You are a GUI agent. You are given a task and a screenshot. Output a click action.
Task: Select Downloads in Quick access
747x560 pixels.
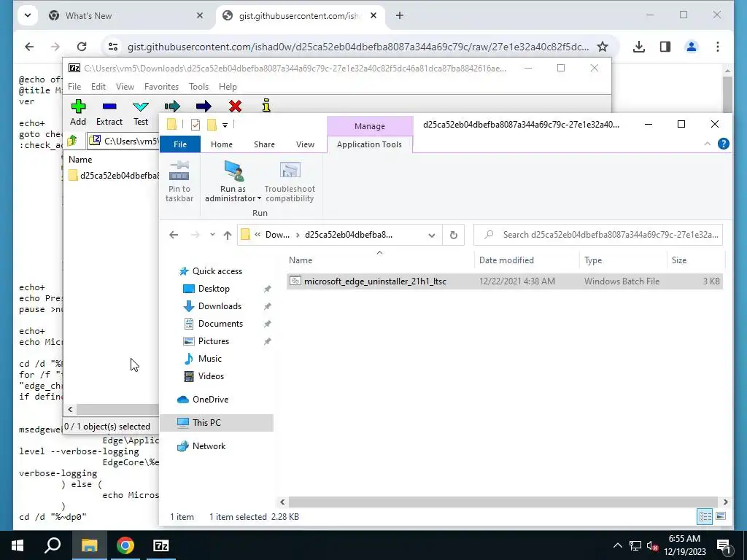coord(220,306)
